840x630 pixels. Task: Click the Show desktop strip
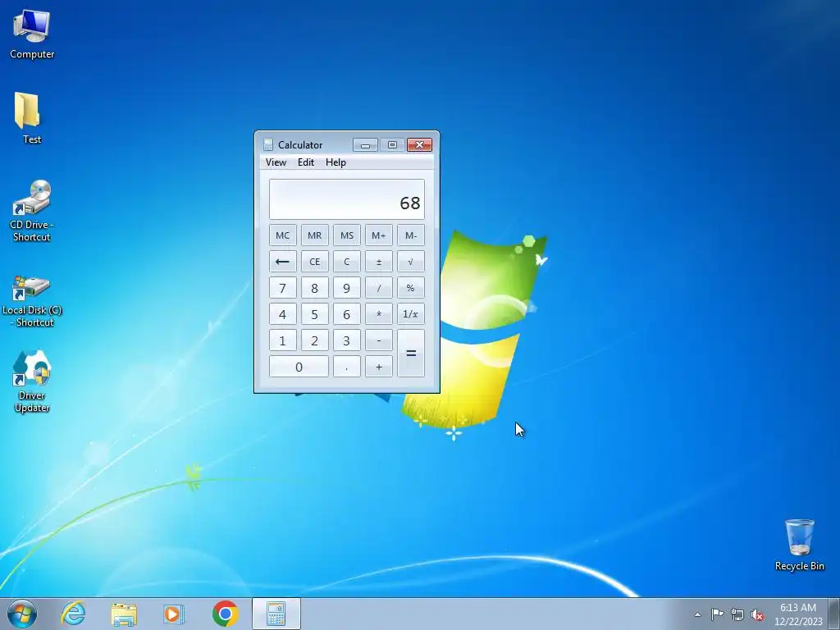[834, 614]
